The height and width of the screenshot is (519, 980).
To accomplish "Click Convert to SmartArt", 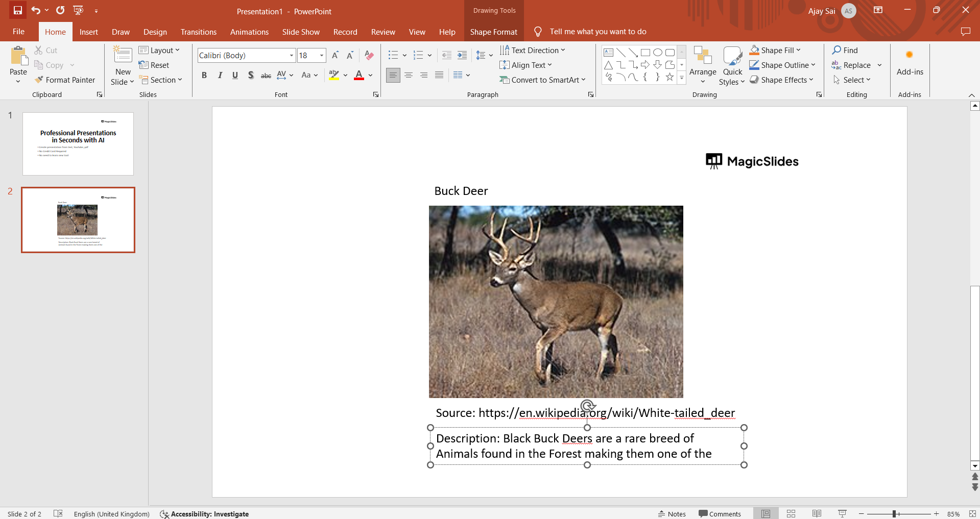I will pos(542,80).
